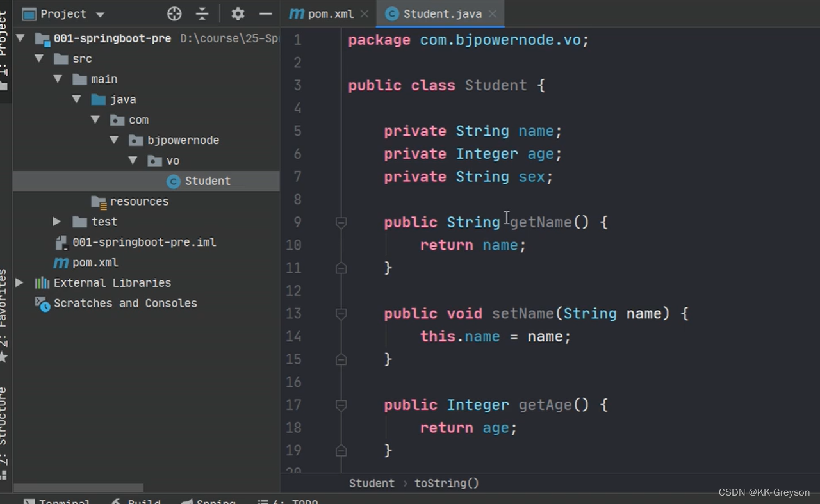Screen dimensions: 820x504
Task: Click the Student class icon in tree
Action: point(173,181)
